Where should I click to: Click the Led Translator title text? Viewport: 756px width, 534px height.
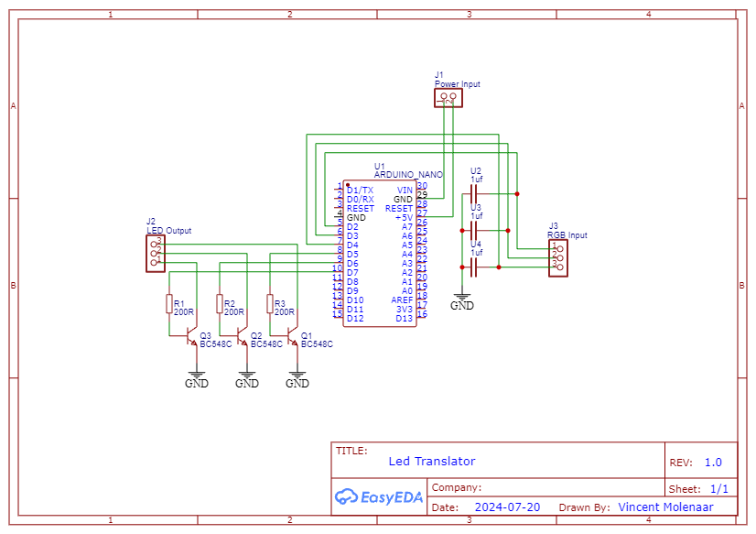coord(432,461)
